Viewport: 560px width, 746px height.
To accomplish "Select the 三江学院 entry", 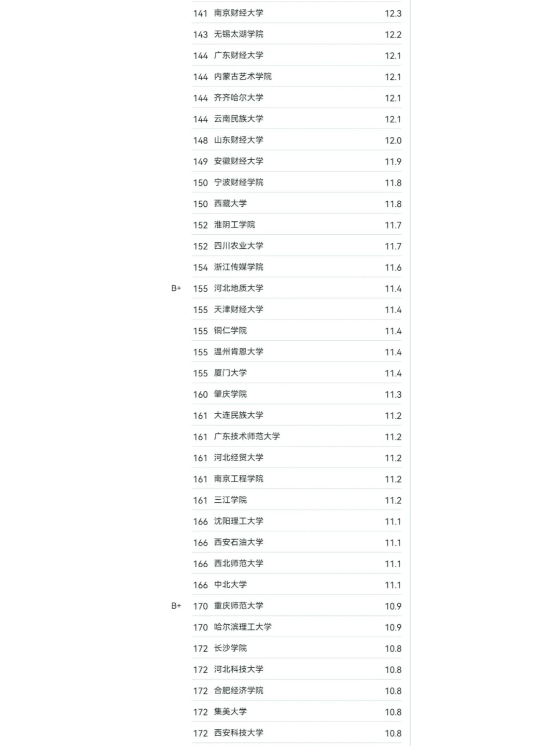I will 230,500.
